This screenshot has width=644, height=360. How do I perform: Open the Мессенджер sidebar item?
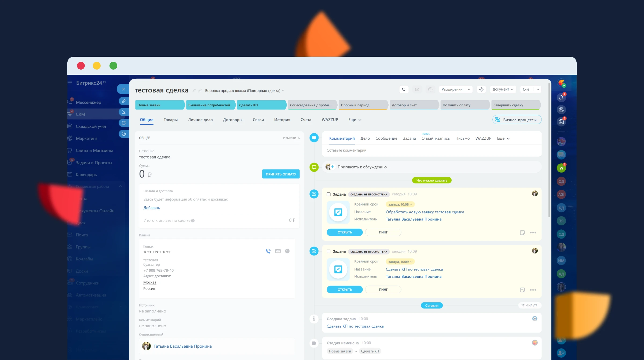pos(88,102)
